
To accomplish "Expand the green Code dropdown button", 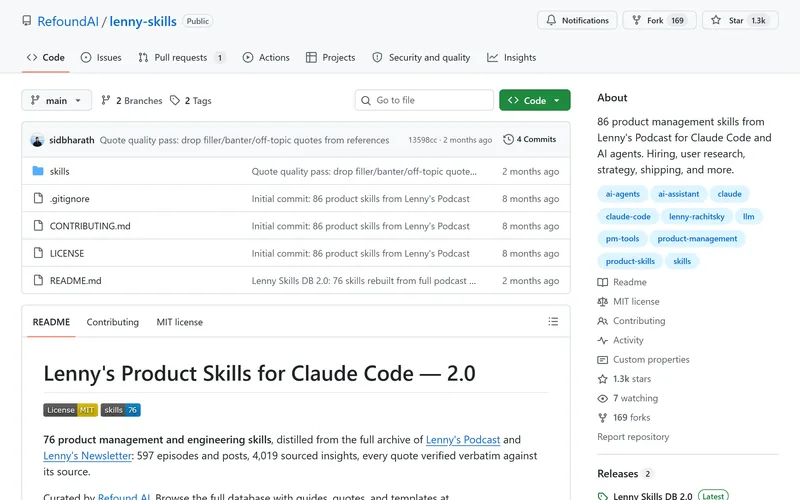I will coord(534,100).
